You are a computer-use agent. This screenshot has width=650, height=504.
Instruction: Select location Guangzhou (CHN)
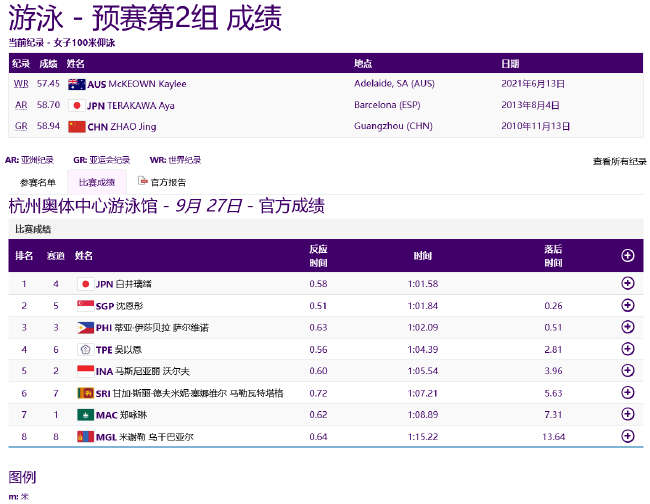(393, 126)
